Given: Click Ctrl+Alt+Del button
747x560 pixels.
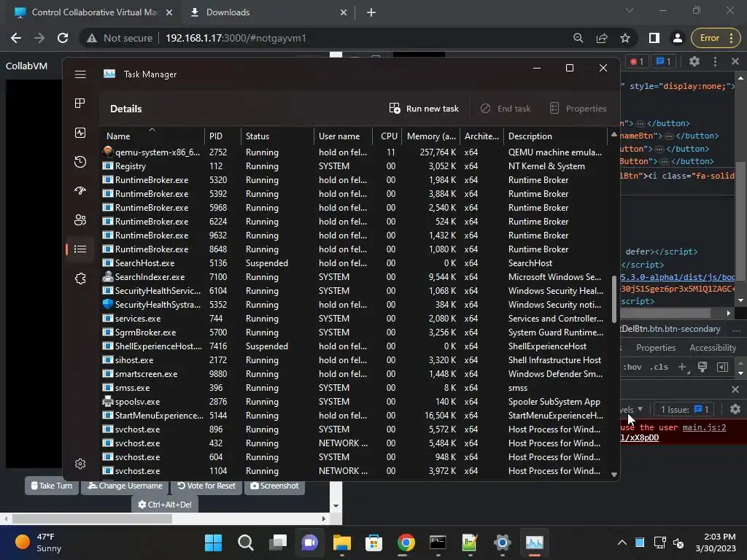Looking at the screenshot, I should click(x=164, y=505).
